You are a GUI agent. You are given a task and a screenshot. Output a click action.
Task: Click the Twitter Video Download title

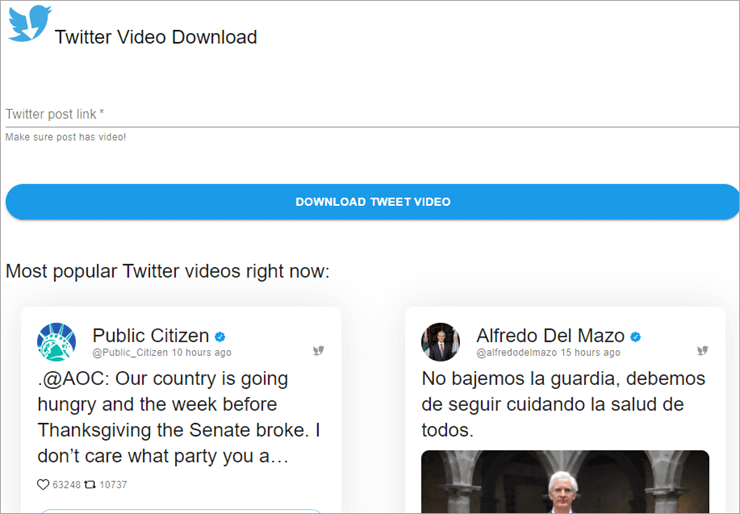[156, 37]
